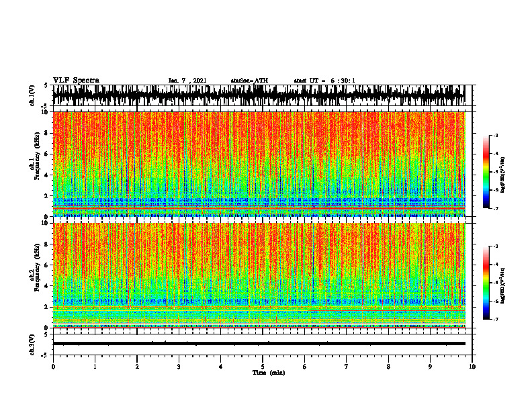
Task: Click time axis tick label "1"
Action: coord(95,367)
